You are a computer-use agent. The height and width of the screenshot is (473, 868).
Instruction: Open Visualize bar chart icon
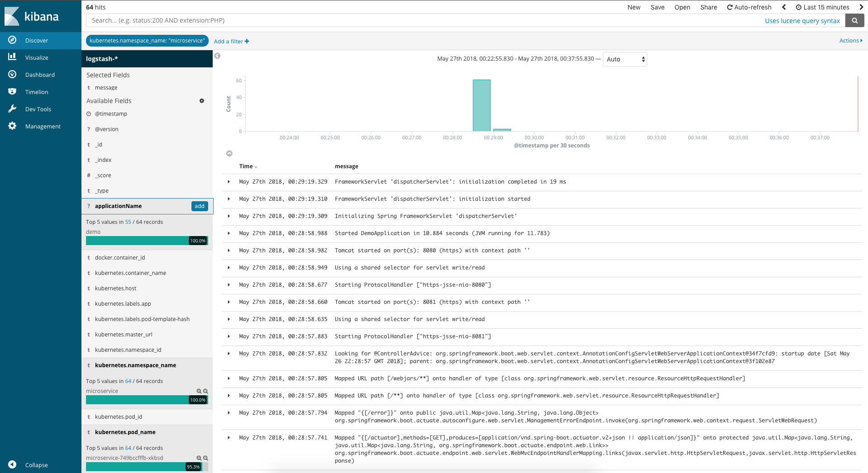tap(12, 57)
